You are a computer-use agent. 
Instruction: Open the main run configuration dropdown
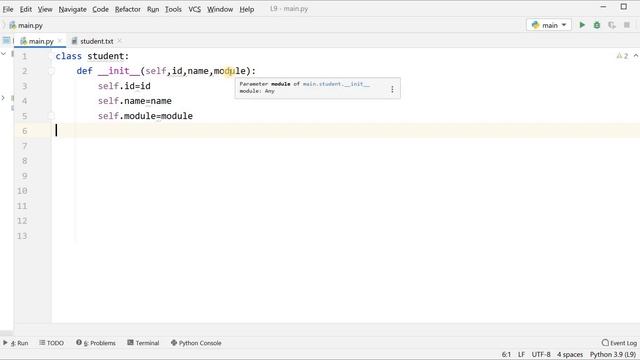point(549,25)
